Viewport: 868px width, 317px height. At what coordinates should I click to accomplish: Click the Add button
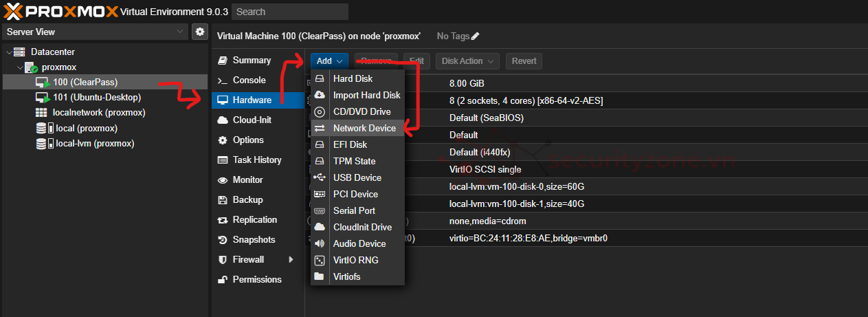coord(329,61)
